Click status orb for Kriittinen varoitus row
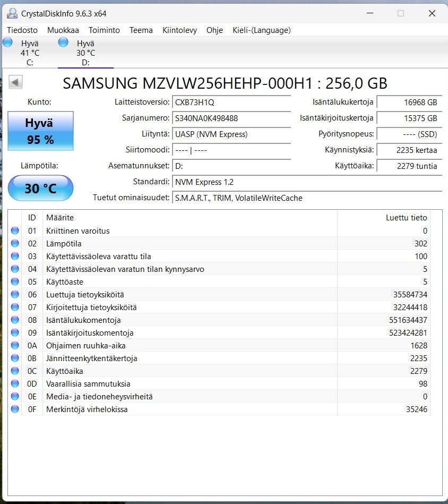 pyautogui.click(x=15, y=230)
